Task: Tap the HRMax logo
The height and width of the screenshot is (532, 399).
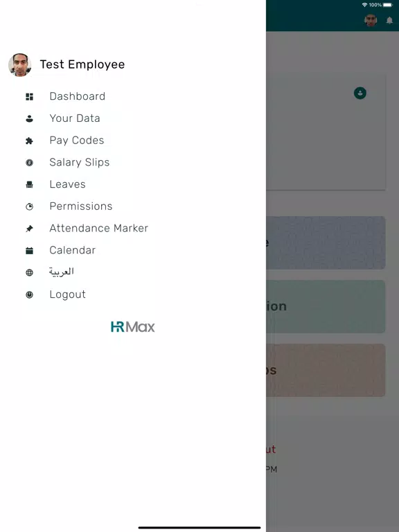Action: tap(133, 327)
